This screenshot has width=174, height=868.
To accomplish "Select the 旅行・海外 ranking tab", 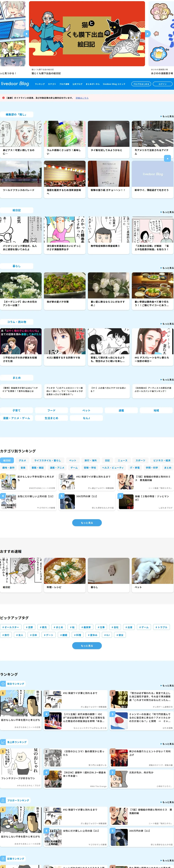I will click(x=90, y=460).
